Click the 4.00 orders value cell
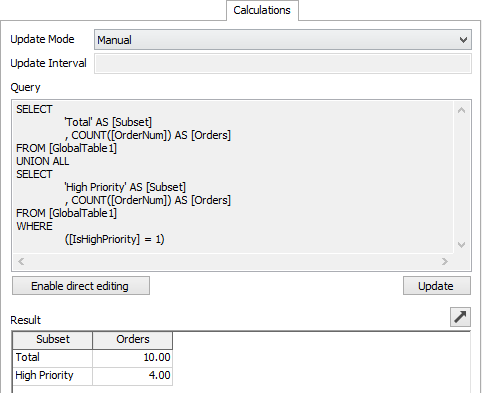Viewport: 482px width, 393px height. coord(133,376)
